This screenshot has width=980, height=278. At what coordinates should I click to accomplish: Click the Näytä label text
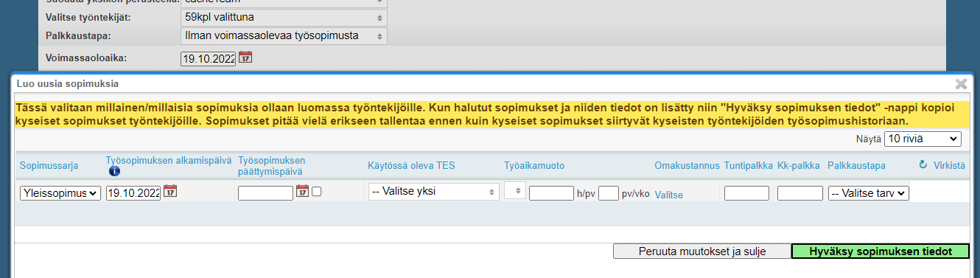click(868, 139)
